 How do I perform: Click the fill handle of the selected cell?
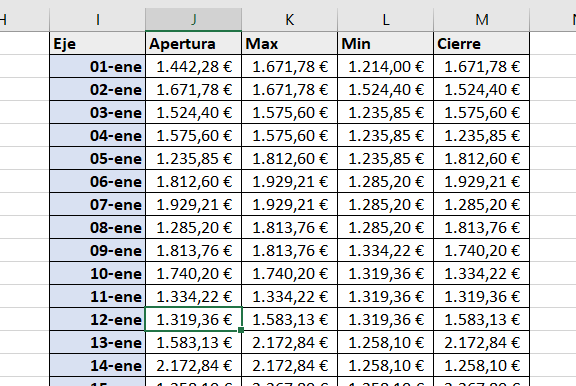click(241, 330)
